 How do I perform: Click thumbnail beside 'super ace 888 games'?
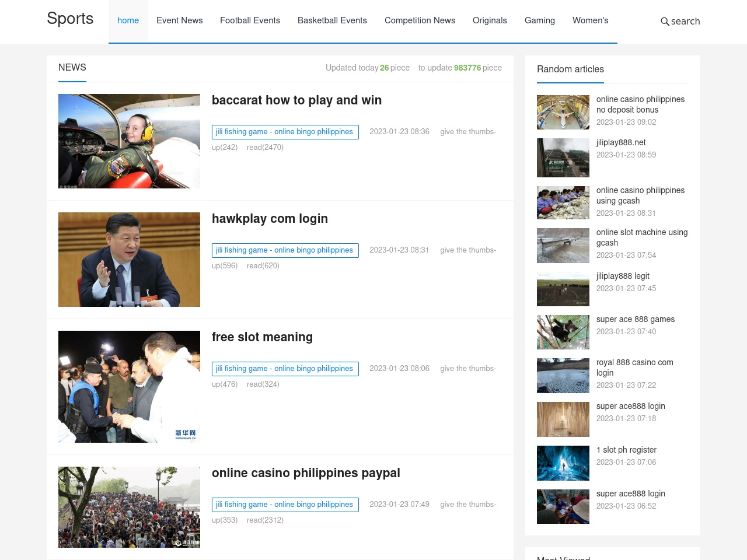pyautogui.click(x=563, y=332)
